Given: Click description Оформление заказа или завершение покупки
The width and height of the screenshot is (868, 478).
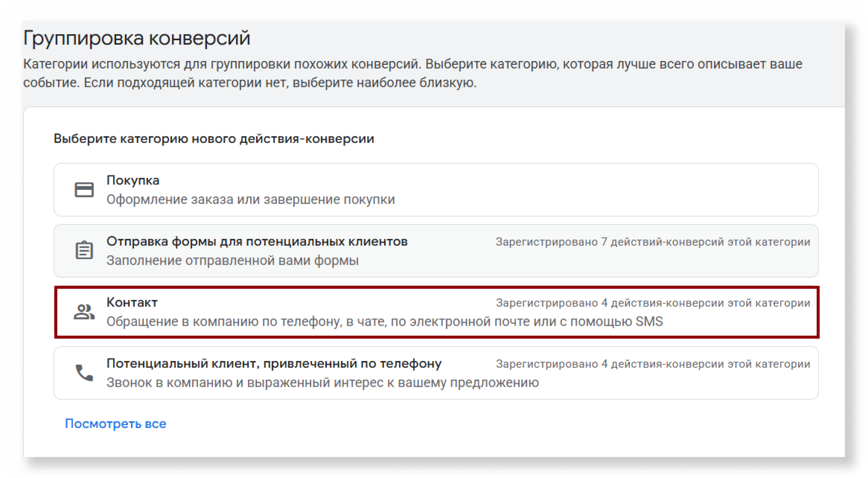Looking at the screenshot, I should pyautogui.click(x=250, y=199).
